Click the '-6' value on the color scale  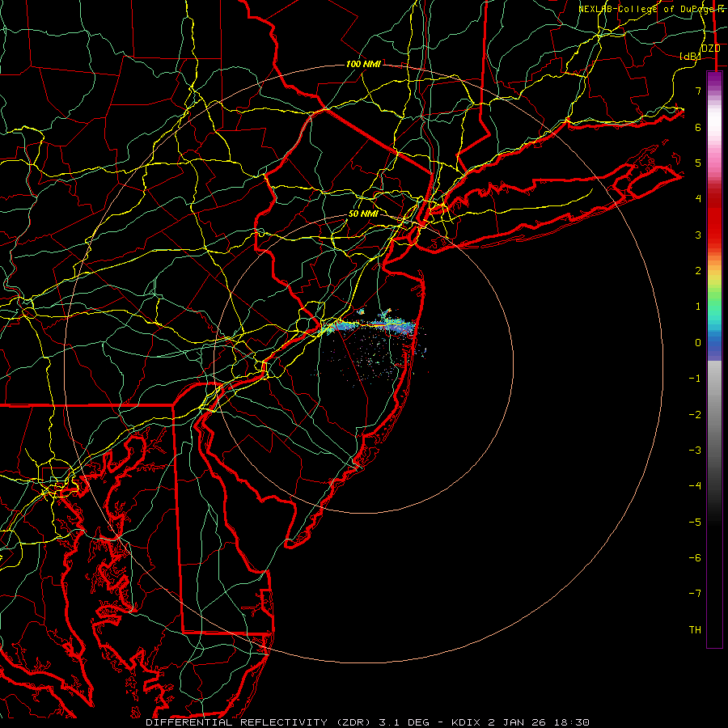pyautogui.click(x=695, y=558)
